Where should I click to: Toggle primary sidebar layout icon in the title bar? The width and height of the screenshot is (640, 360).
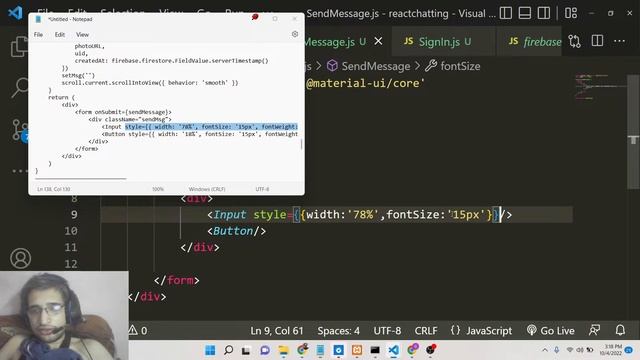(506, 13)
